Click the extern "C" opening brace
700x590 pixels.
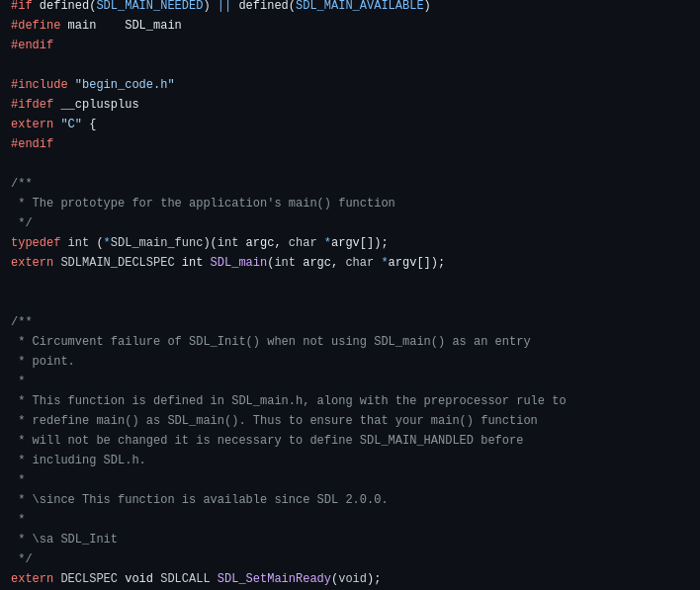[93, 124]
